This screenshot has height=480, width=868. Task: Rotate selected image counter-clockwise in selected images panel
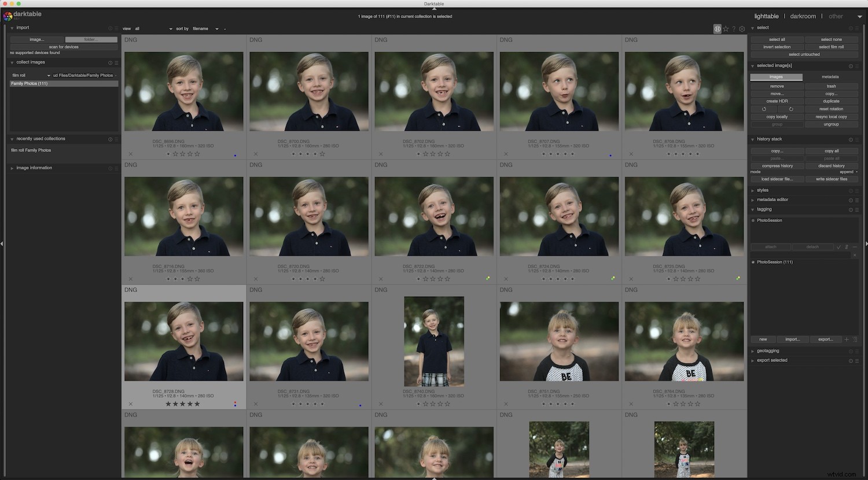764,109
